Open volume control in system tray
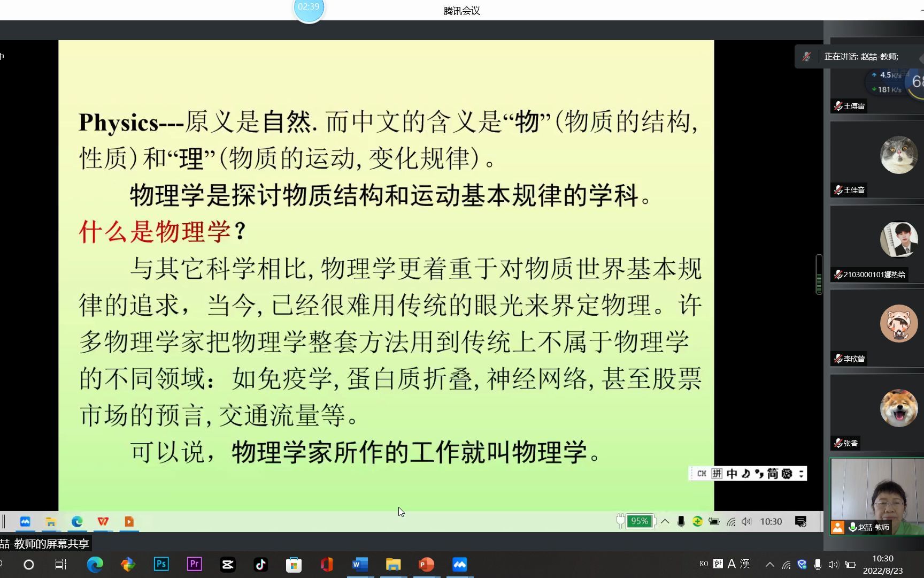Viewport: 924px width, 578px height. [x=833, y=564]
